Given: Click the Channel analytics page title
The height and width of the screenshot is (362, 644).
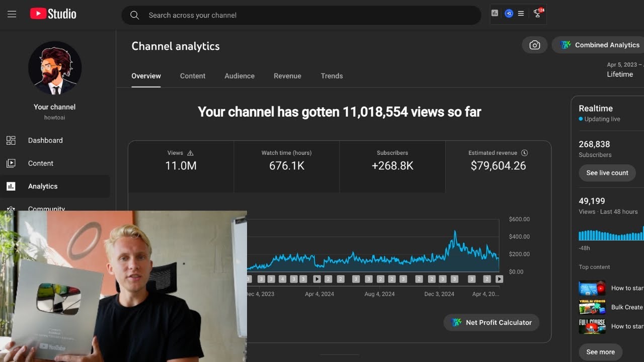Looking at the screenshot, I should (x=176, y=46).
